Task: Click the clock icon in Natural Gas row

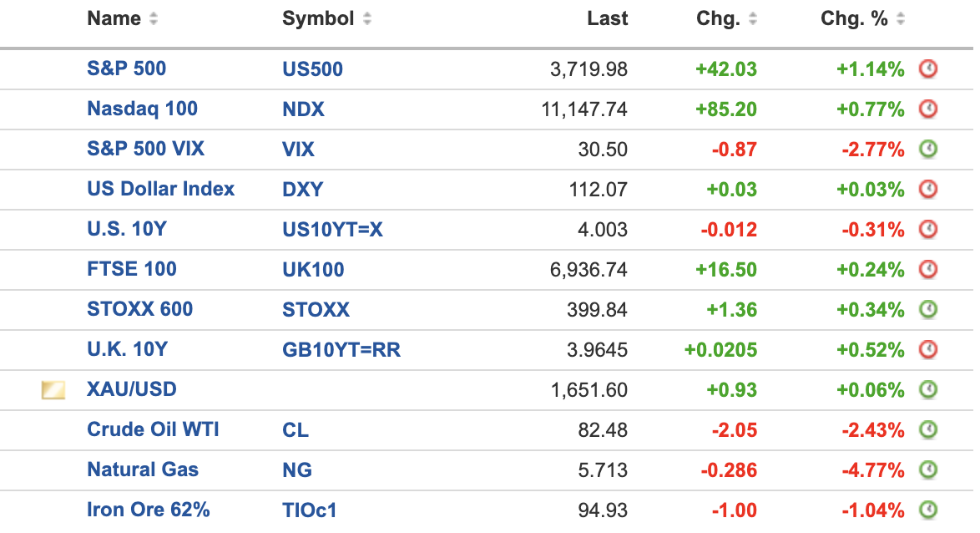Action: click(927, 470)
